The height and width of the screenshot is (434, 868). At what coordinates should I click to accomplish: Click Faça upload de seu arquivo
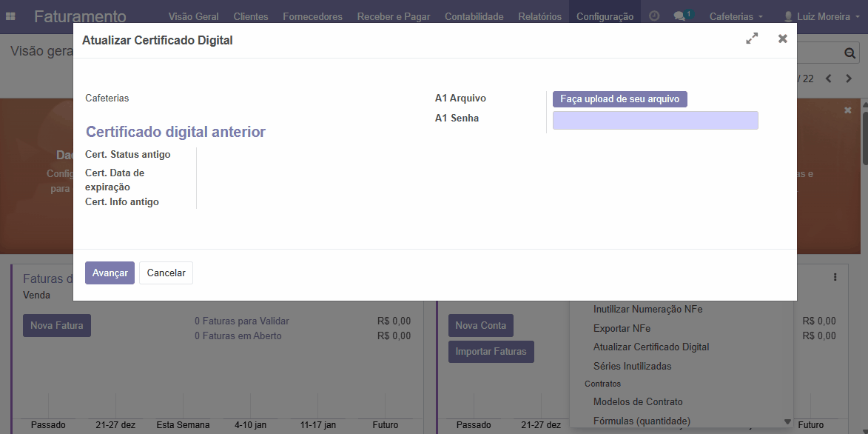(619, 99)
